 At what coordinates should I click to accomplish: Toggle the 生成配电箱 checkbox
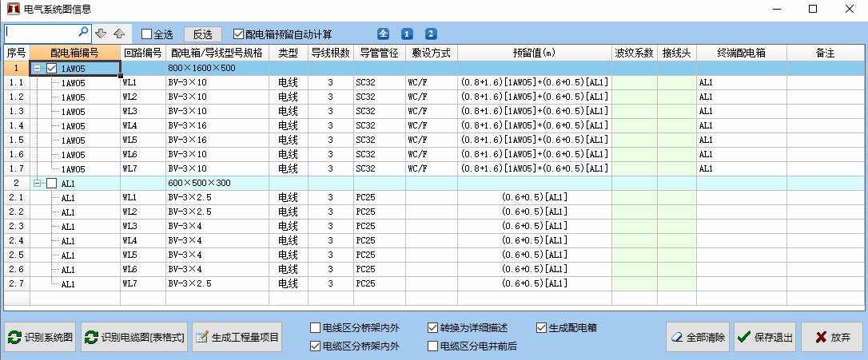click(x=541, y=328)
